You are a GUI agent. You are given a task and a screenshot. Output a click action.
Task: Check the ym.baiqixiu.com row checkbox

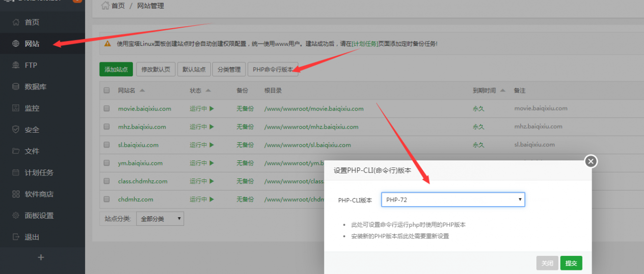[x=106, y=163]
